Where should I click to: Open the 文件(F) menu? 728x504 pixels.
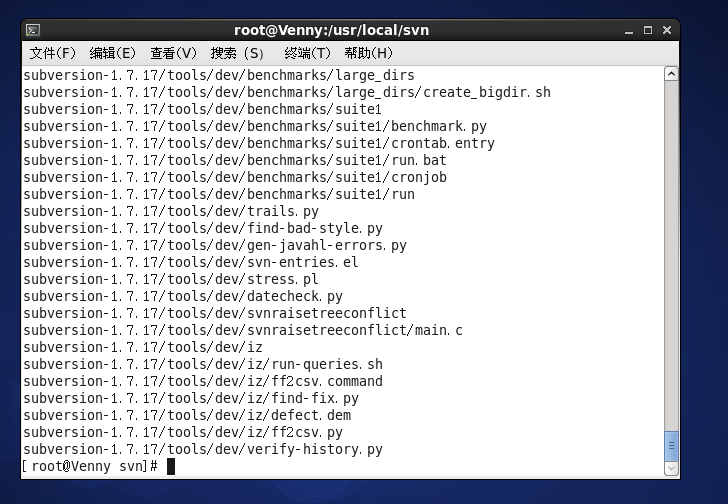(52, 53)
